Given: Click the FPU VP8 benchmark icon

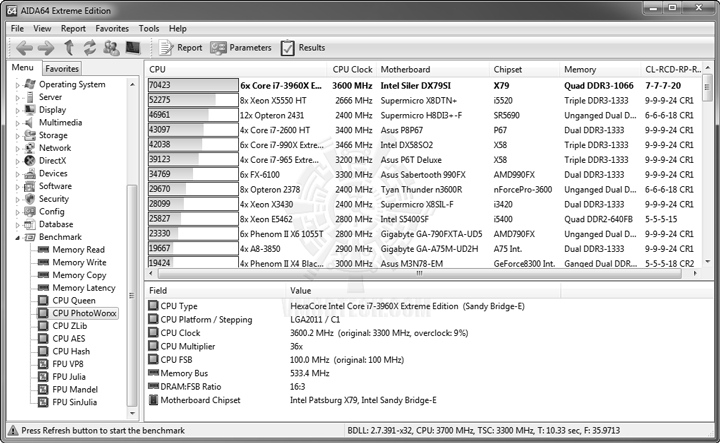Looking at the screenshot, I should 43,364.
